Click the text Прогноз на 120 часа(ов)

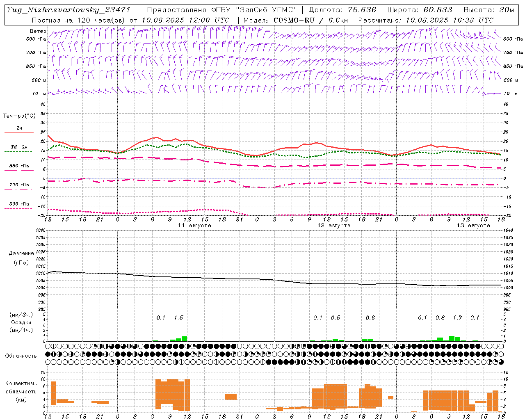[79, 20]
